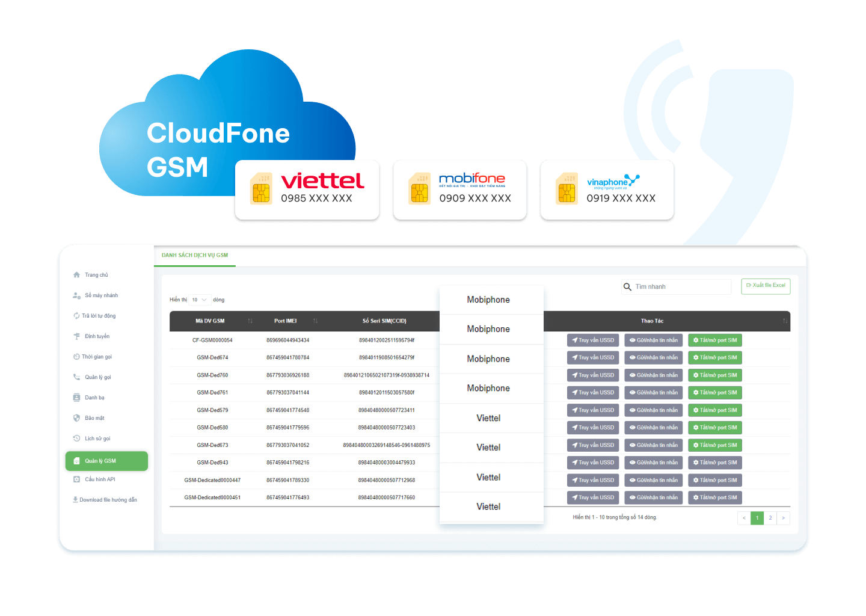Click cell GSM-Dedicated0000447 in table
Screen dimensions: 866x616
(212, 480)
